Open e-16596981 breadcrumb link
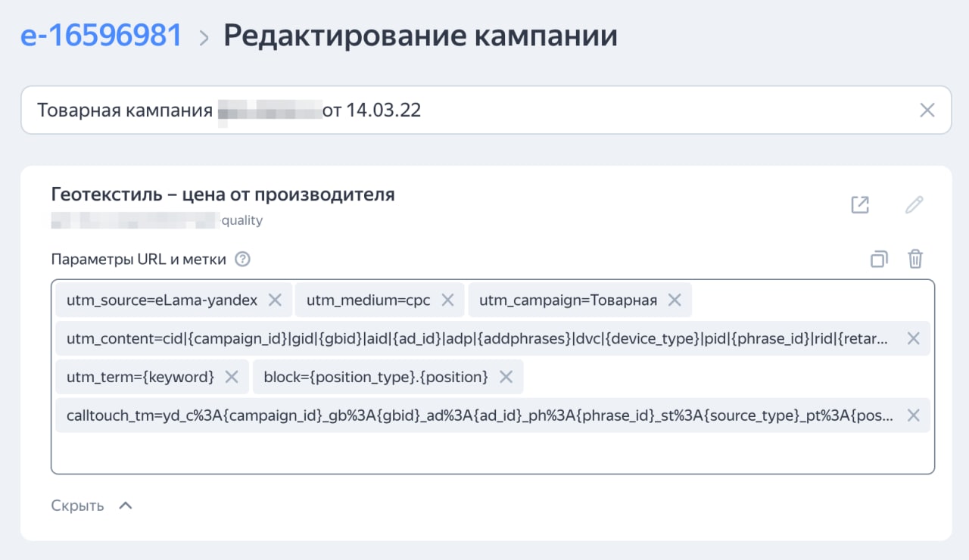 (x=101, y=36)
